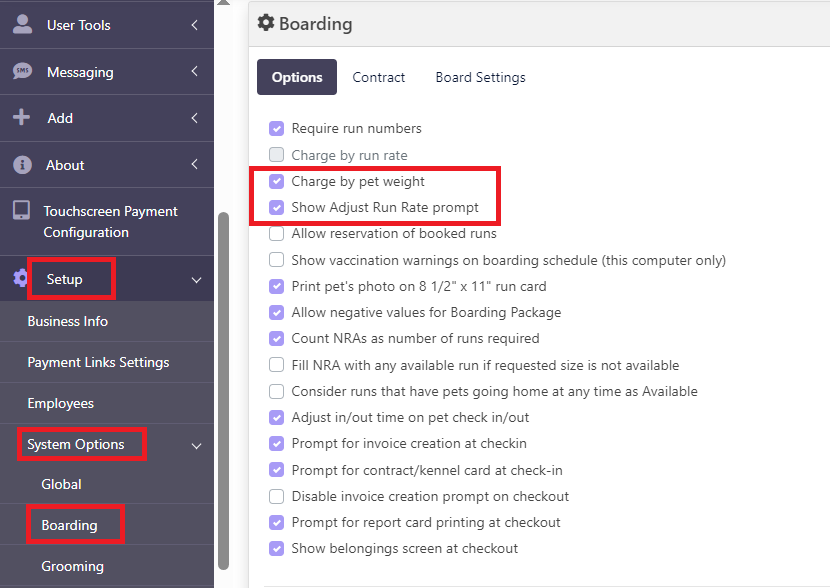Click the SMS Messaging bubble icon
Viewport: 830px width, 588px height.
click(x=22, y=71)
